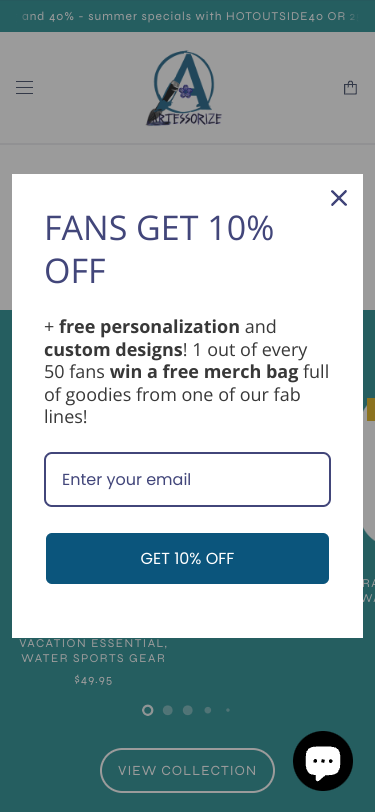Open the partially visible product at right edge
375x812 pixels.
[369, 590]
